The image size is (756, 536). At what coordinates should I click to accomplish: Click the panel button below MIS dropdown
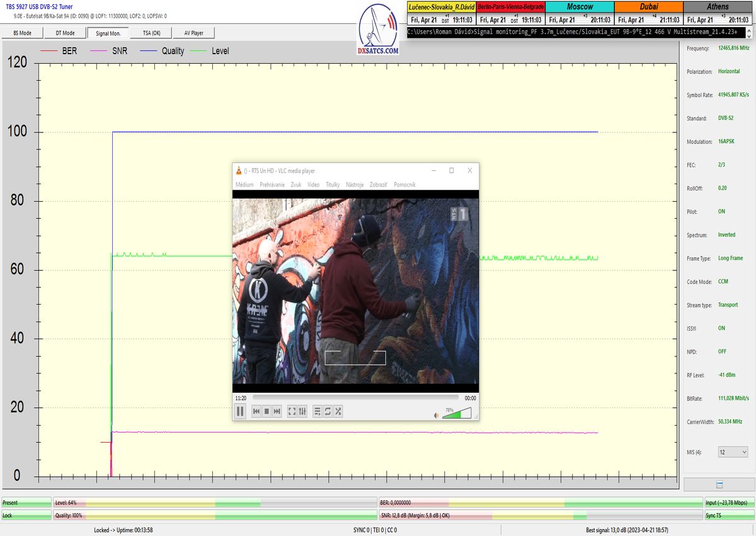(719, 484)
